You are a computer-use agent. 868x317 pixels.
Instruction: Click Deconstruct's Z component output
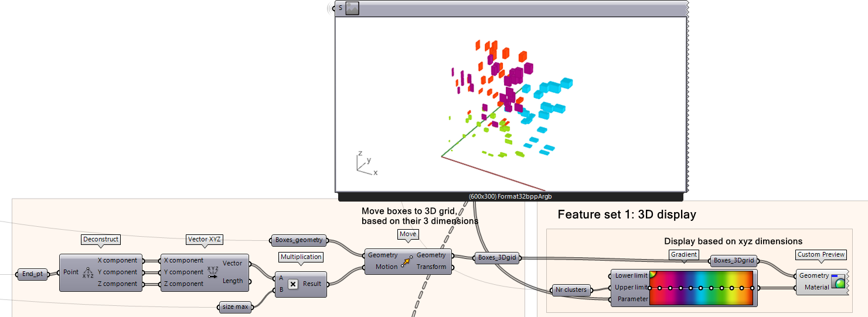point(117,284)
